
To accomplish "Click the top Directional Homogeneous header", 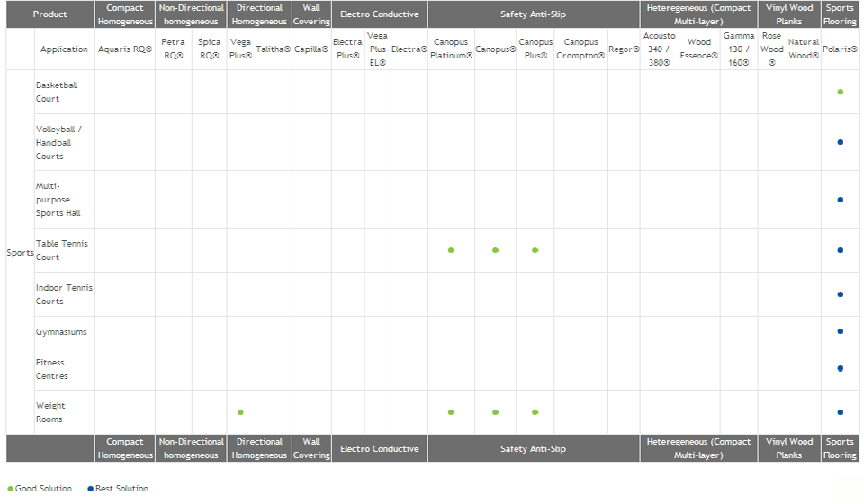I will tap(259, 14).
